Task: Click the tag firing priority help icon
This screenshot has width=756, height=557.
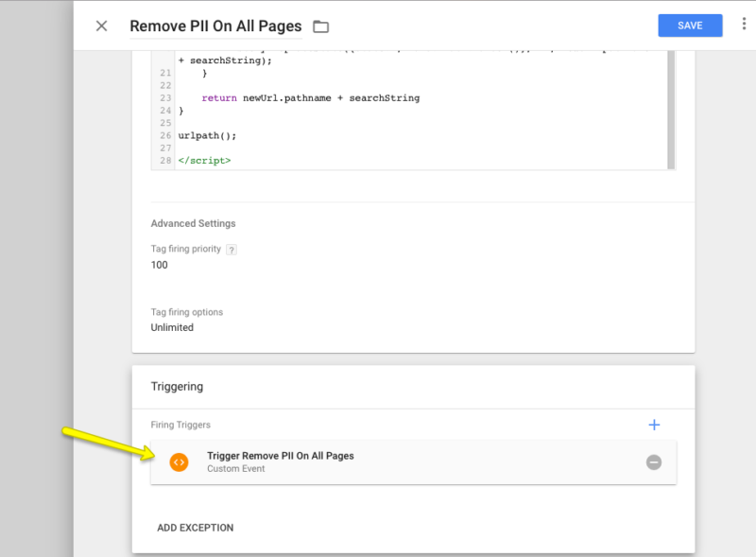Action: pyautogui.click(x=232, y=250)
